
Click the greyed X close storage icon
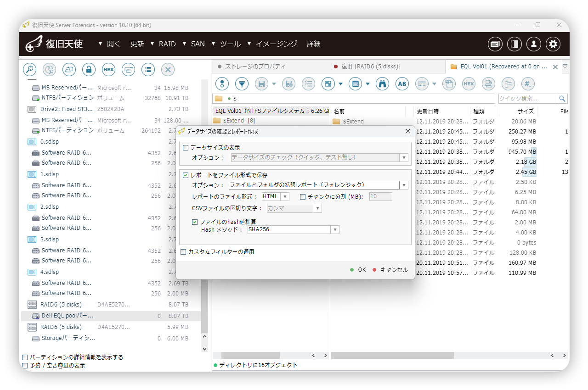[168, 70]
